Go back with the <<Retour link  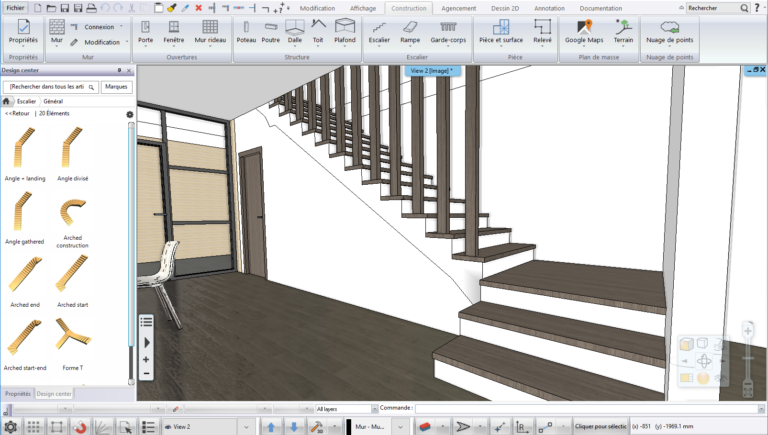[x=17, y=113]
